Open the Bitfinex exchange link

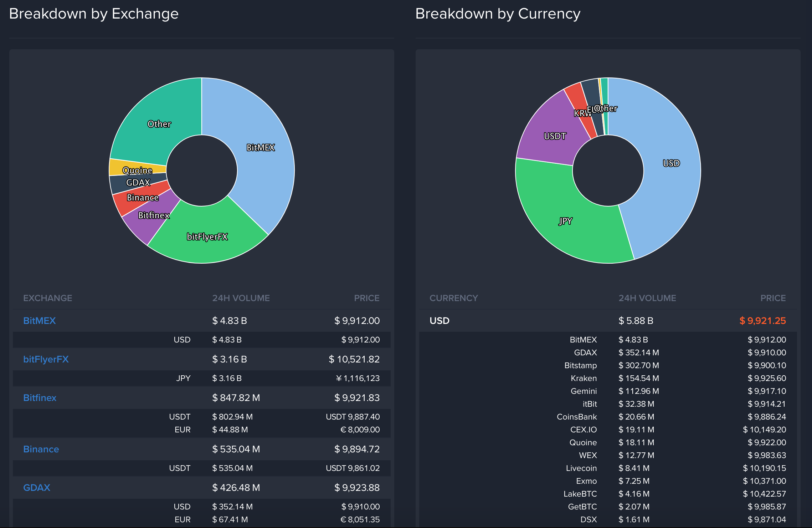(x=40, y=398)
